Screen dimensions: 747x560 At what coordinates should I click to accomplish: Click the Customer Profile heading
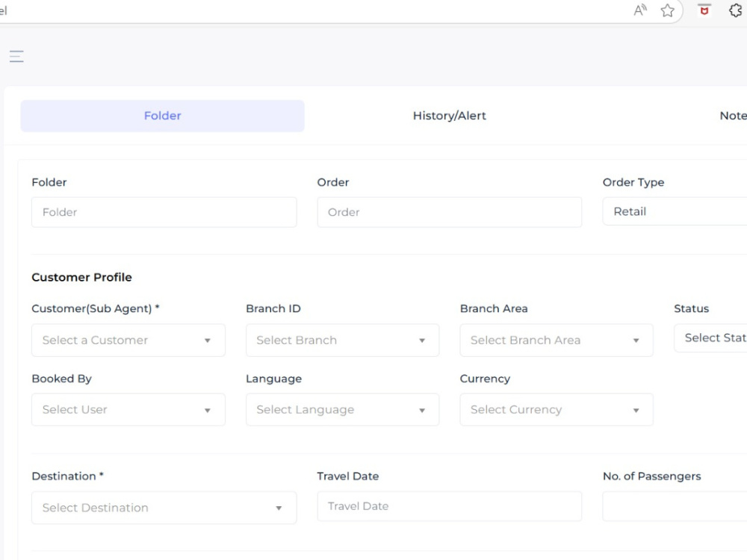click(81, 277)
